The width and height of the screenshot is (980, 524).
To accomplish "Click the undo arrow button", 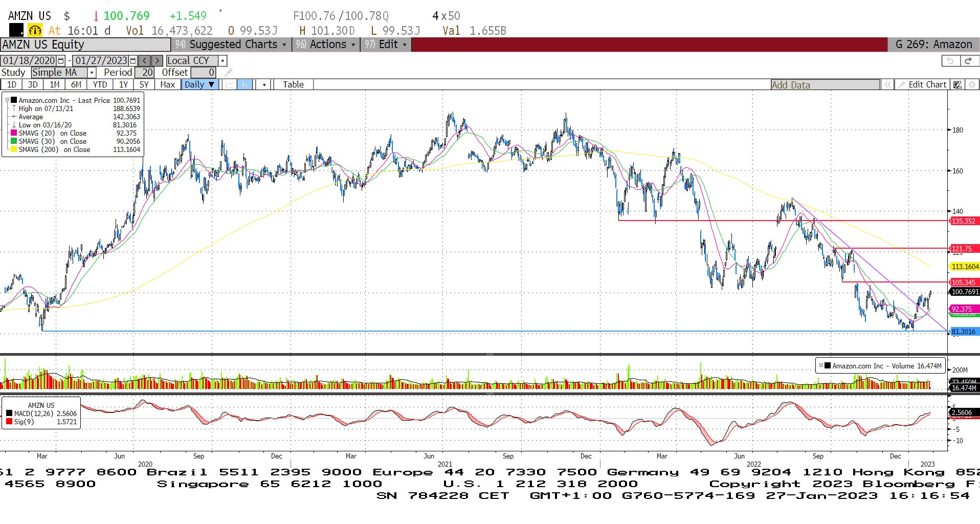I will (x=950, y=61).
